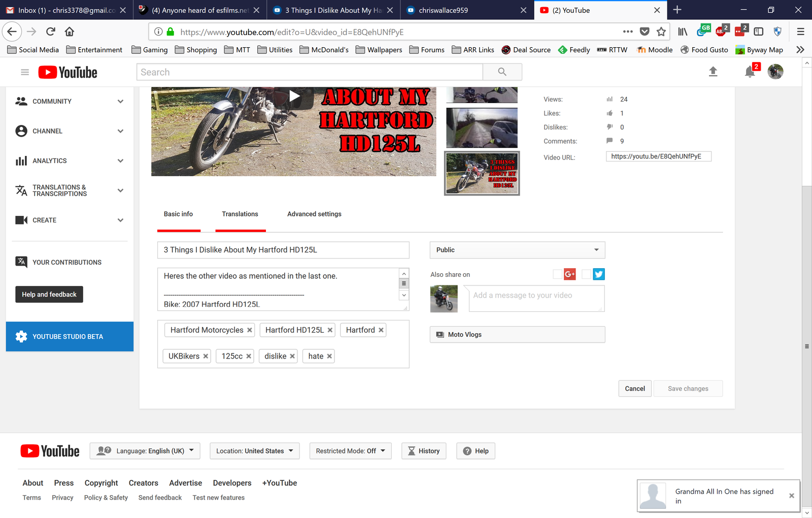Viewport: 812px width, 518px height.
Task: Open the YouTube guide hamburger menu
Action: click(24, 72)
